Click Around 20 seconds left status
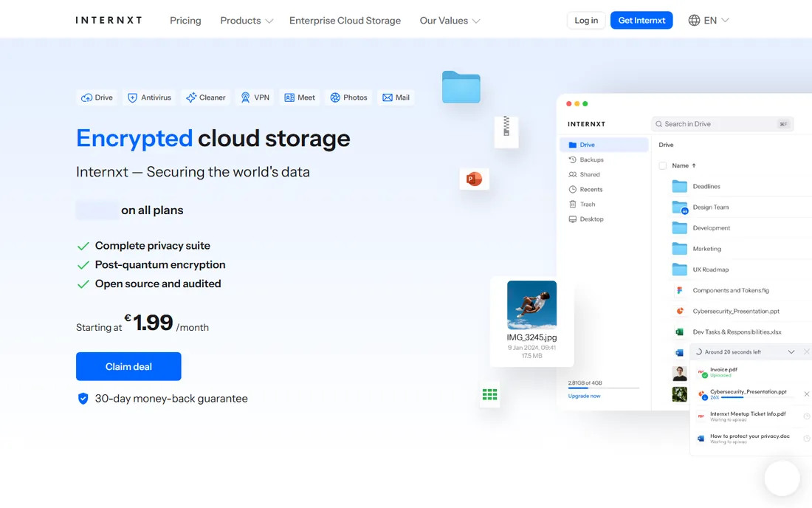 click(733, 352)
